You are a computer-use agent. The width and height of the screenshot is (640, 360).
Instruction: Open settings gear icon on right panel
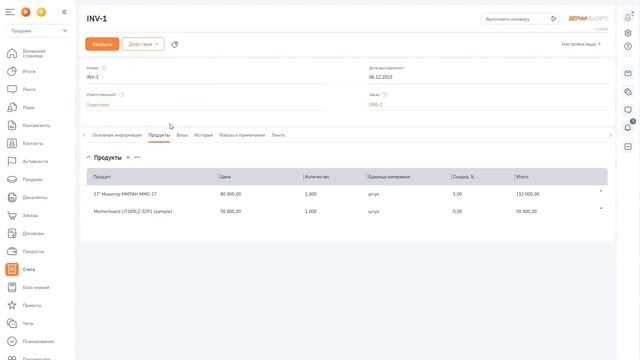[x=628, y=33]
